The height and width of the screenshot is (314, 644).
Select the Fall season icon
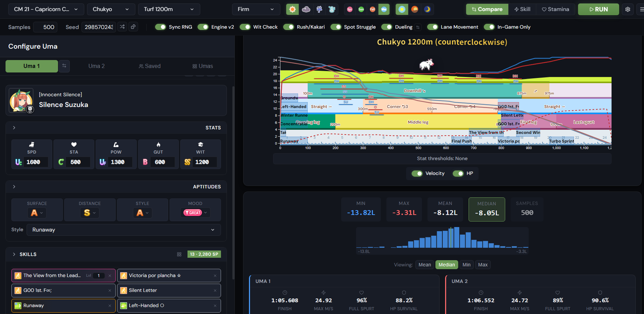(373, 9)
